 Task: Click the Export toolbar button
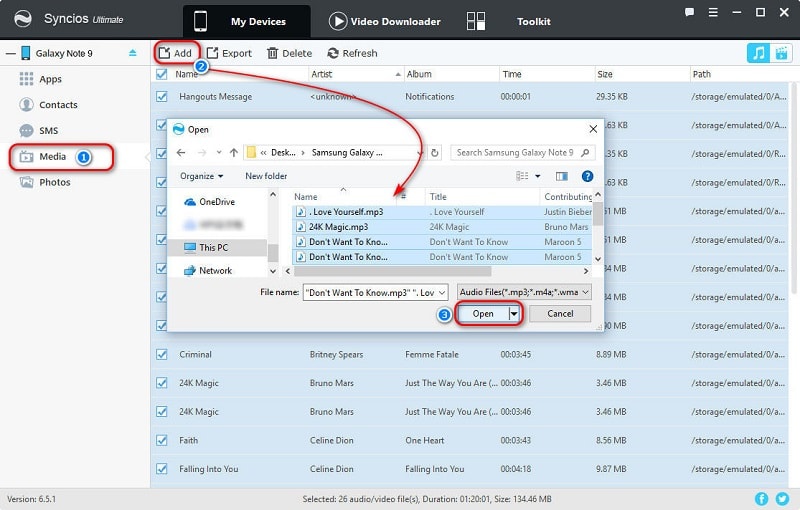pos(229,53)
